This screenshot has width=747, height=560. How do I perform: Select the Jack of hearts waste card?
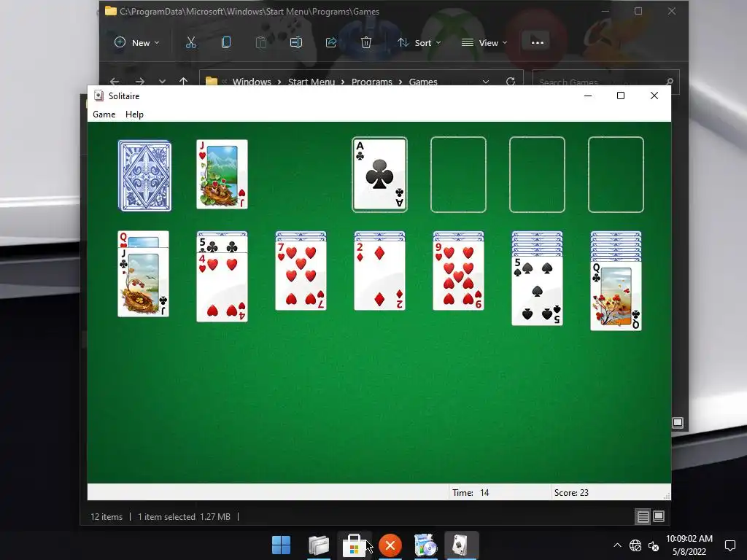222,174
